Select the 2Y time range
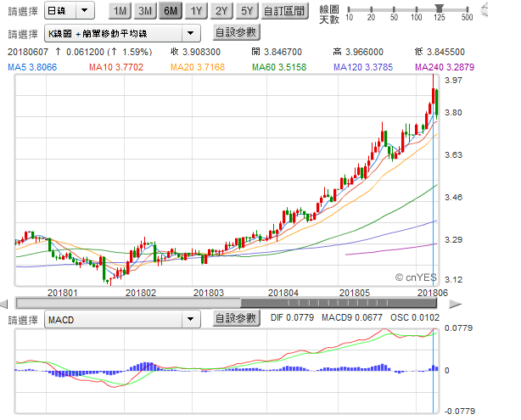Viewport: 521px width, 420px height. coord(221,11)
